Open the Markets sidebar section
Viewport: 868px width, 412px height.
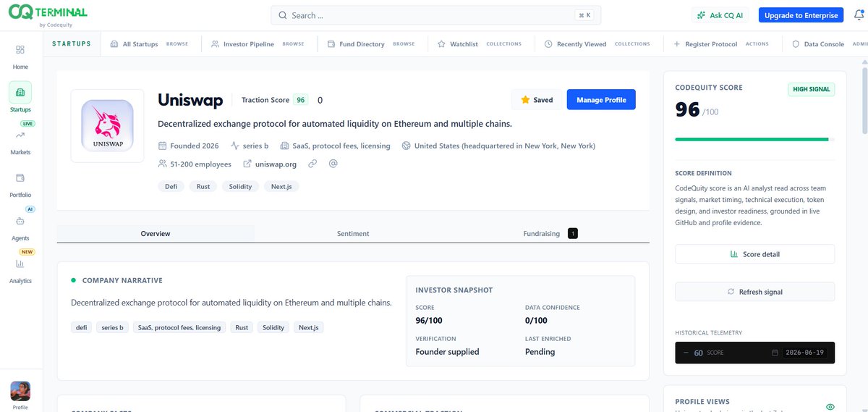20,142
